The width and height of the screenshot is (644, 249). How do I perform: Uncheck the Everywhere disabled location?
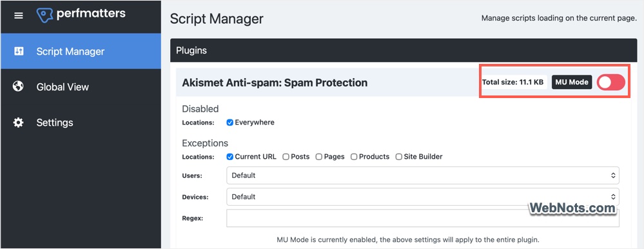230,123
